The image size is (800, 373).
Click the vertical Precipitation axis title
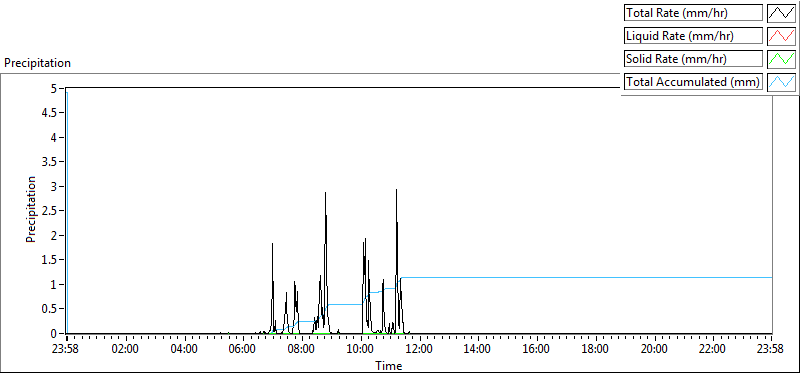[x=32, y=209]
